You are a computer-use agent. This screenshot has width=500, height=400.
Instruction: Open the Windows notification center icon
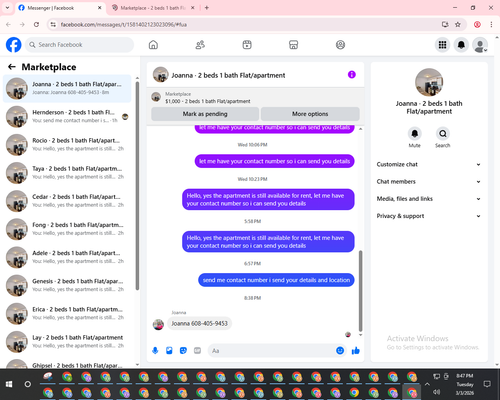coord(487,384)
